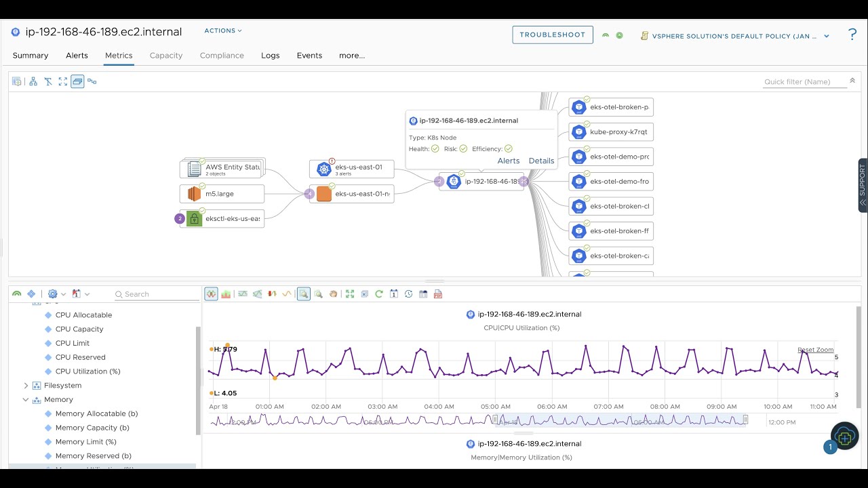Toggle the highlighted stacked-layers icon in the relationship toolbar
868x488 pixels.
point(77,81)
